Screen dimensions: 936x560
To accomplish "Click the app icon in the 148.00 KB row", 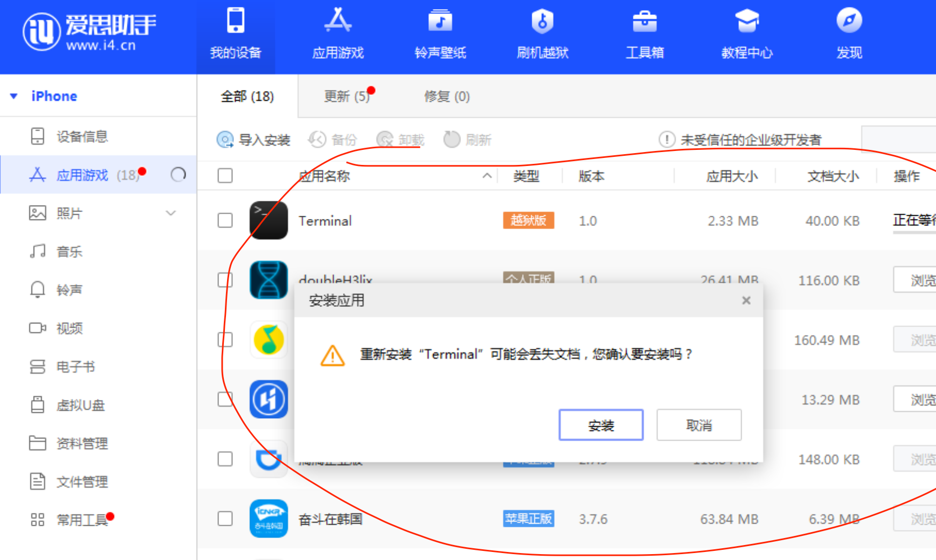I will pos(268,459).
